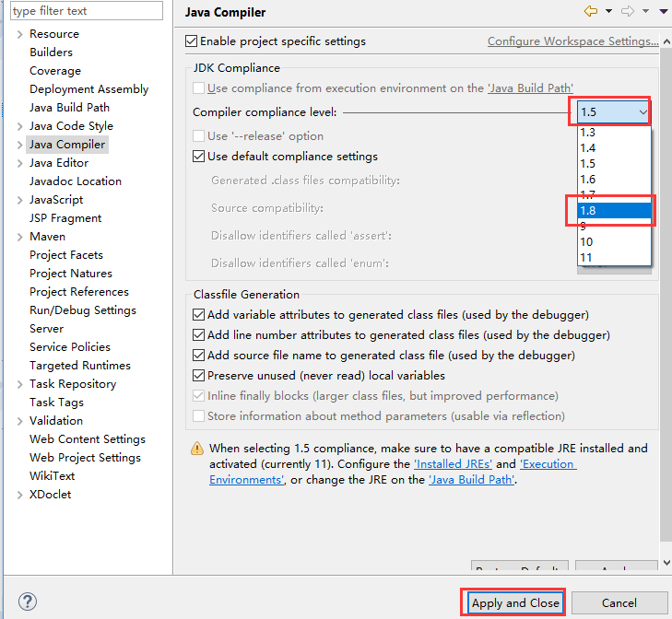Viewport: 672px width, 619px height.
Task: Select Javadoc Location in the tree
Action: tap(76, 181)
